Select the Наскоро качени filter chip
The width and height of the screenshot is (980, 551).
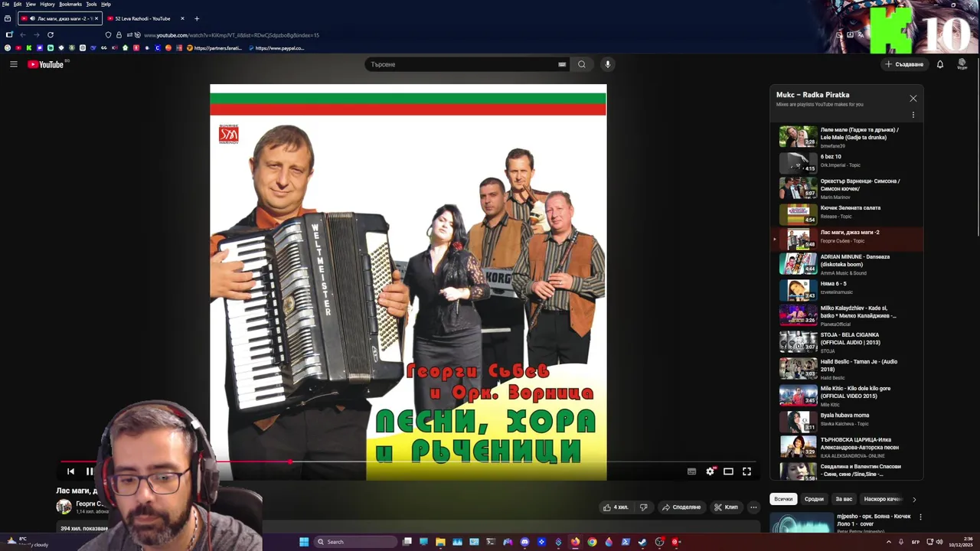(883, 499)
